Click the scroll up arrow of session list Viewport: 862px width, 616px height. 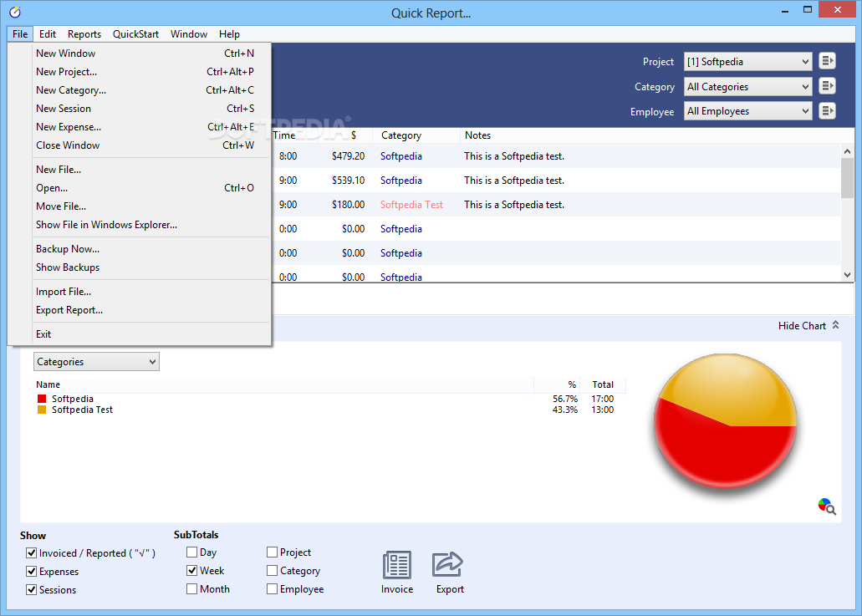pos(847,151)
